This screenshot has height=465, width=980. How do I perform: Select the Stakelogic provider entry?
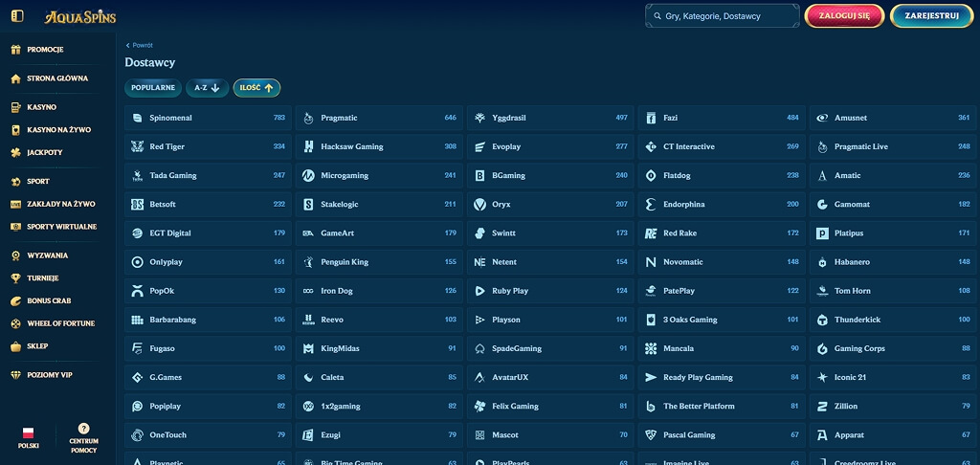pos(379,205)
